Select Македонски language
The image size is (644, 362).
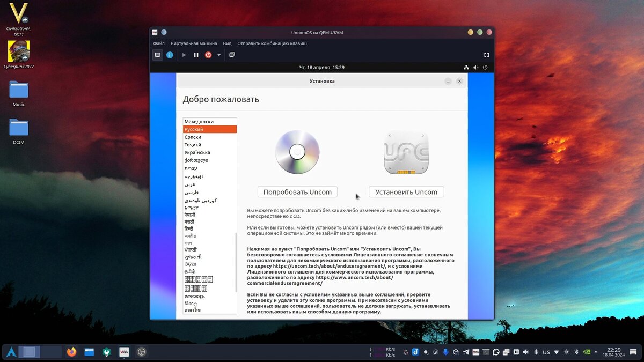click(x=210, y=122)
